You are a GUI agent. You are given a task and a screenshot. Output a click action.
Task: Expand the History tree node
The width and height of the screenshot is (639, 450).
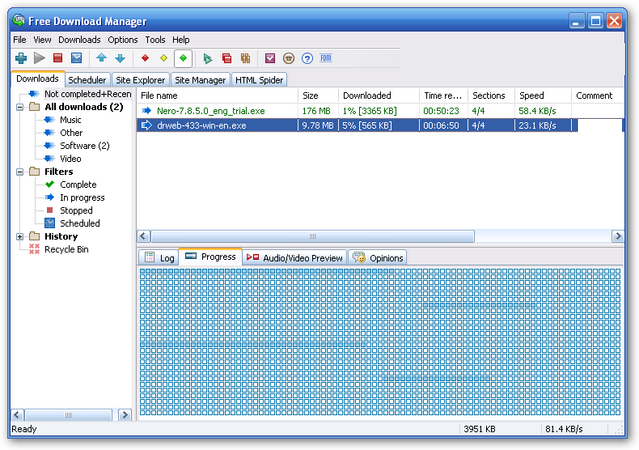[20, 237]
